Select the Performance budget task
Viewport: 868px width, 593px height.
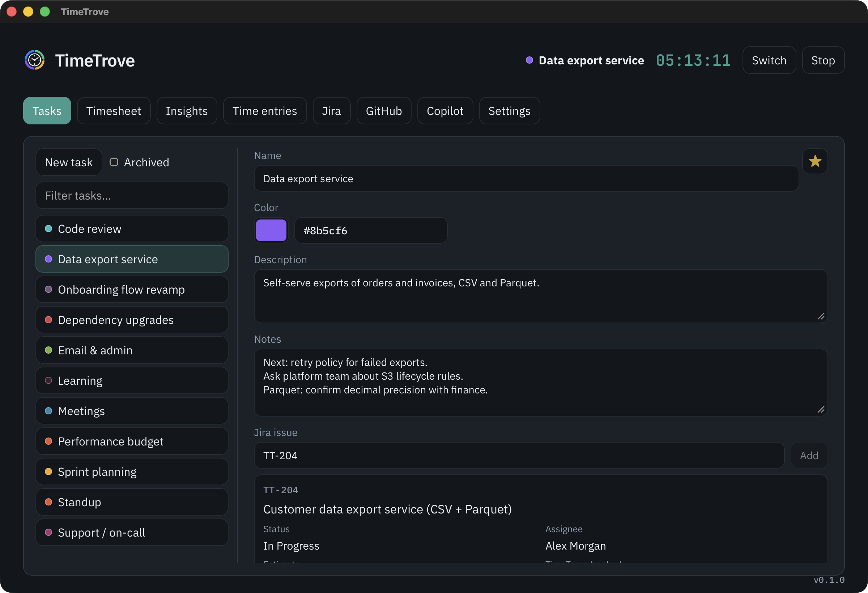[132, 441]
